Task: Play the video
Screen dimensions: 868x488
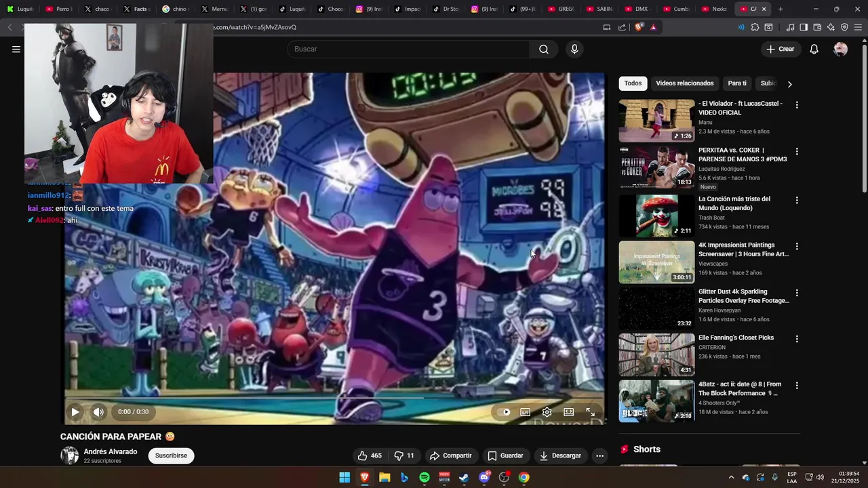Action: (75, 411)
